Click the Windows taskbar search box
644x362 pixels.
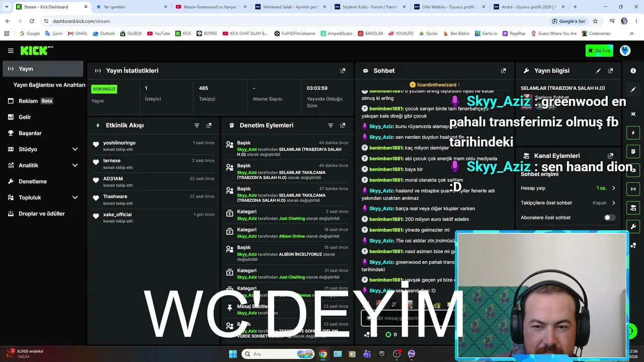pyautogui.click(x=278, y=354)
